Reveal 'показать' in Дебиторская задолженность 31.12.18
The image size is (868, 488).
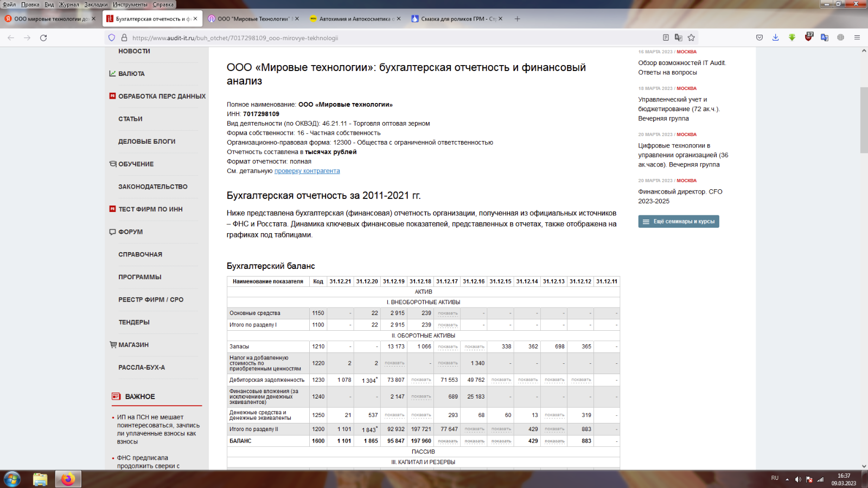pyautogui.click(x=421, y=380)
